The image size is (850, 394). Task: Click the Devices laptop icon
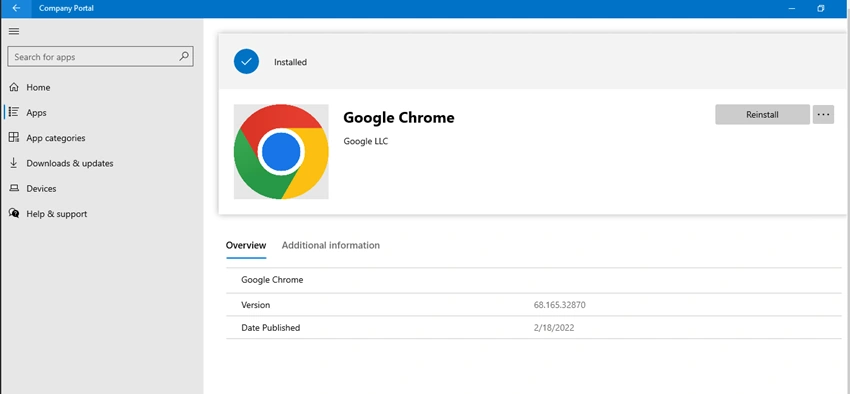pyautogui.click(x=14, y=188)
